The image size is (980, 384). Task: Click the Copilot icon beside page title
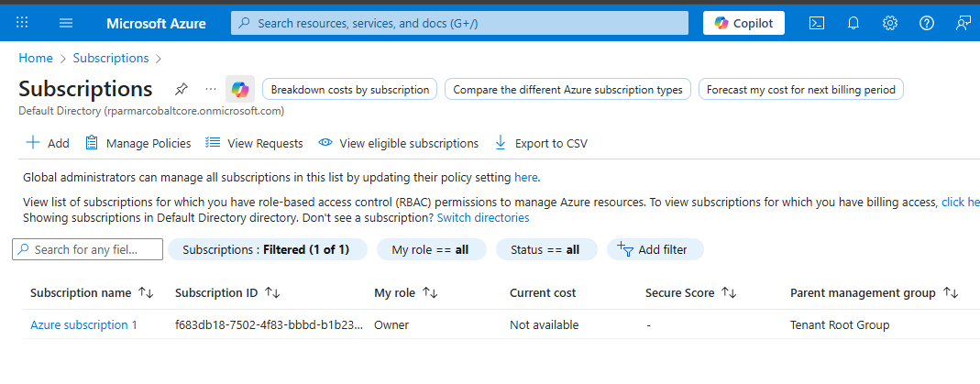click(239, 89)
